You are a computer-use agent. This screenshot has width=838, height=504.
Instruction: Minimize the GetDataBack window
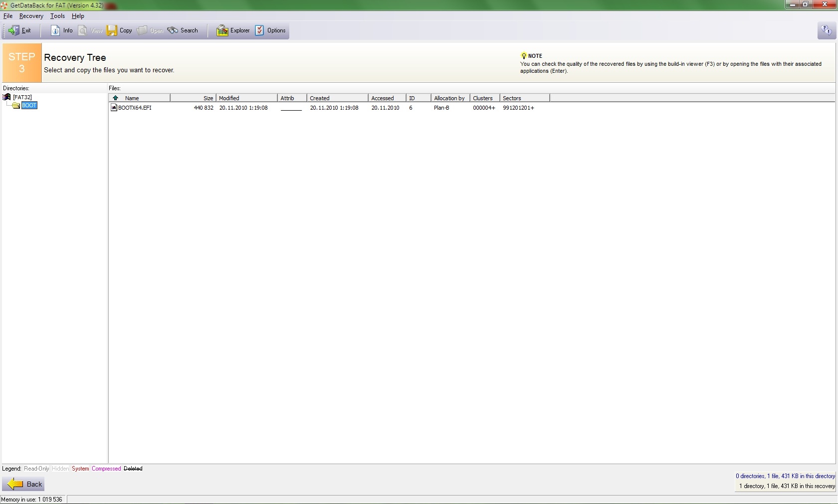[793, 4]
